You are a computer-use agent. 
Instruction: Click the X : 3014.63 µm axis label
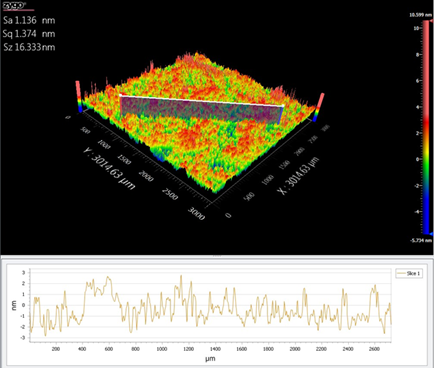click(x=298, y=176)
